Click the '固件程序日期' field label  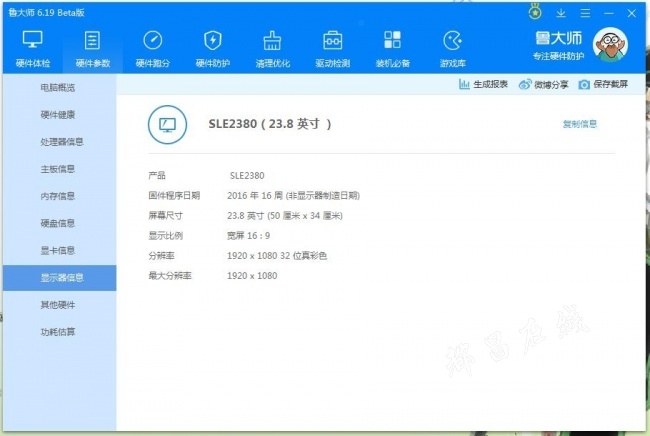click(x=174, y=196)
